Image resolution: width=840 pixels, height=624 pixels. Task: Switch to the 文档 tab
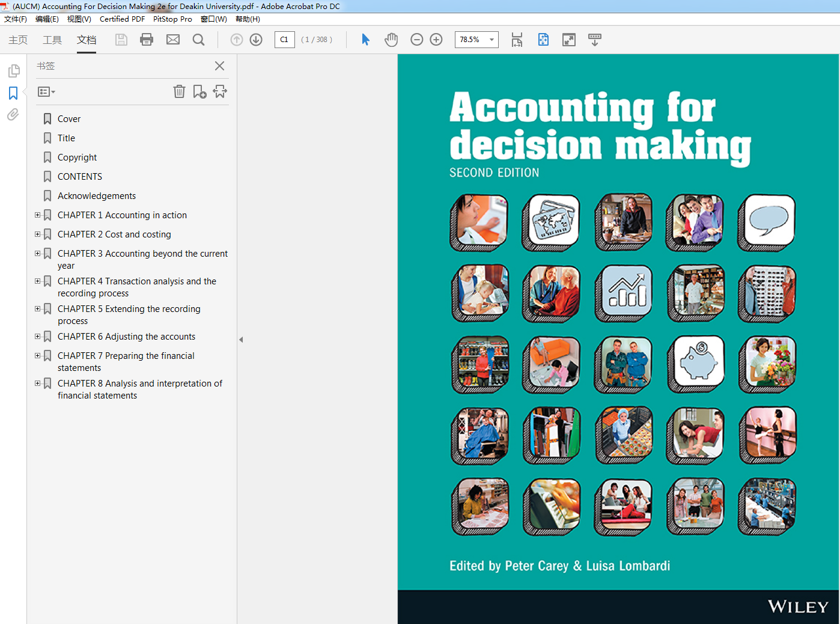[x=87, y=40]
